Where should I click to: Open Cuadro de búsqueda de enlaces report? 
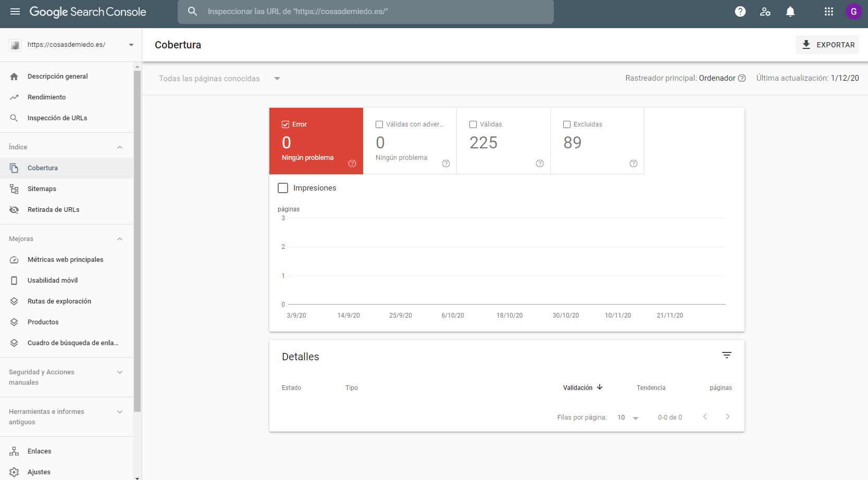click(67, 343)
